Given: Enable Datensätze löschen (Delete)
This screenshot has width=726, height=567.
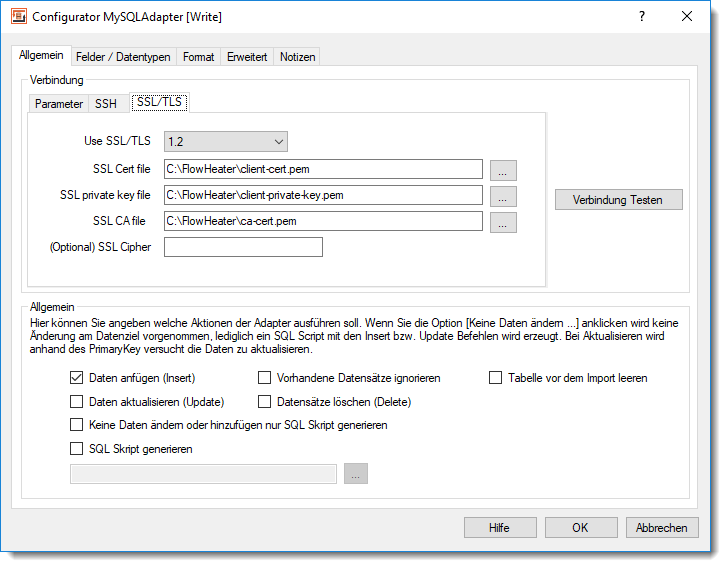Looking at the screenshot, I should coord(264,402).
